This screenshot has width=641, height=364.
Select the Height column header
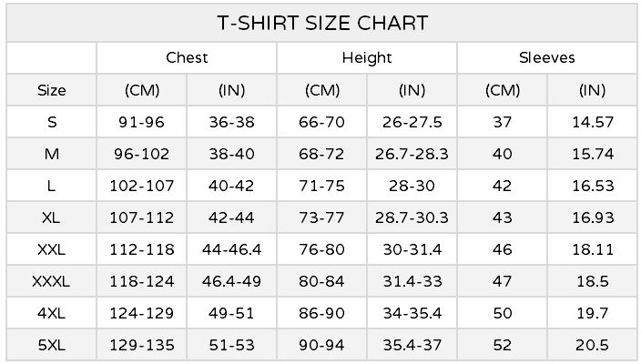coord(367,58)
